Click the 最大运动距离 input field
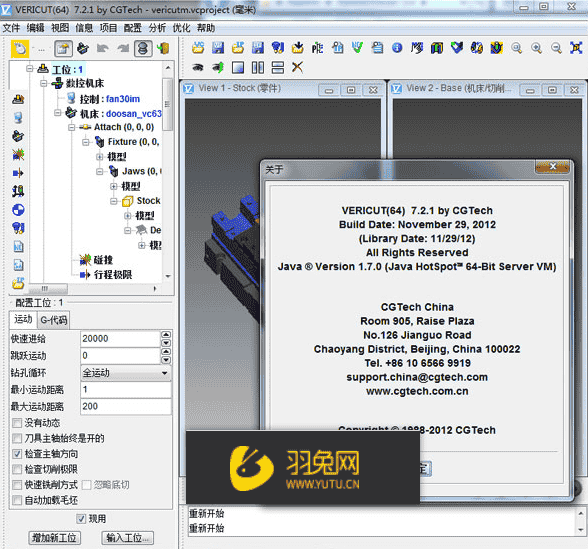This screenshot has width=588, height=549. [x=126, y=406]
